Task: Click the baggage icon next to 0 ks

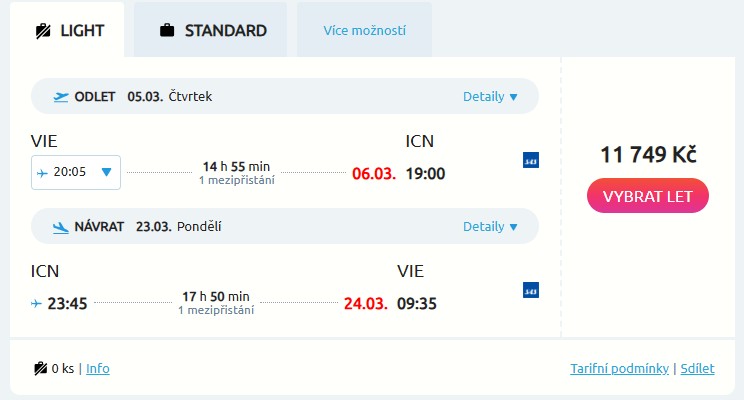Action: tap(41, 368)
